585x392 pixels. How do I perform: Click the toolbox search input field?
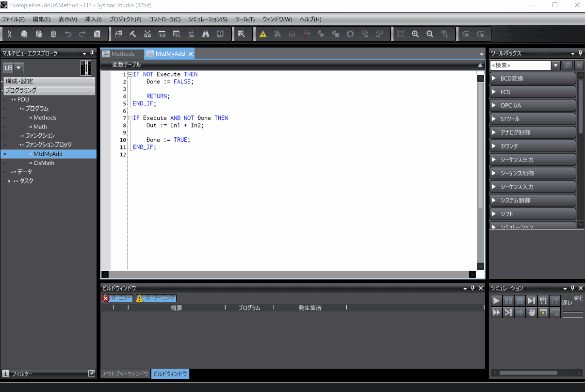click(x=520, y=65)
